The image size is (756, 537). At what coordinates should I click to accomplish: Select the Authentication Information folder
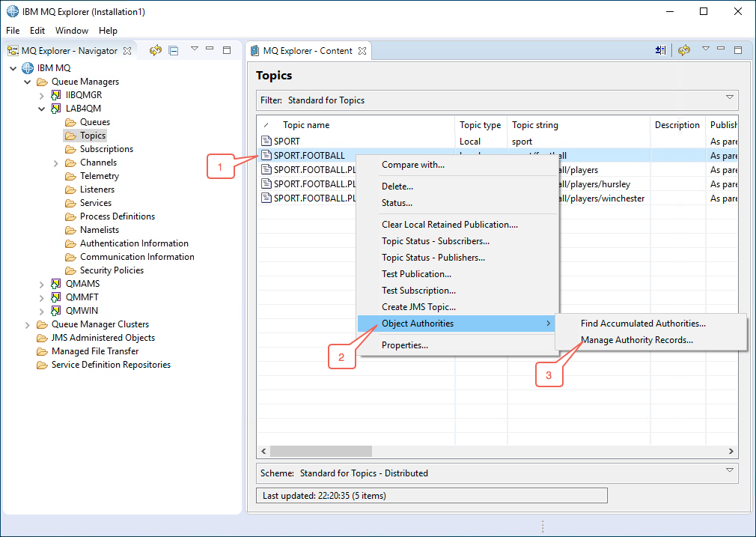134,243
